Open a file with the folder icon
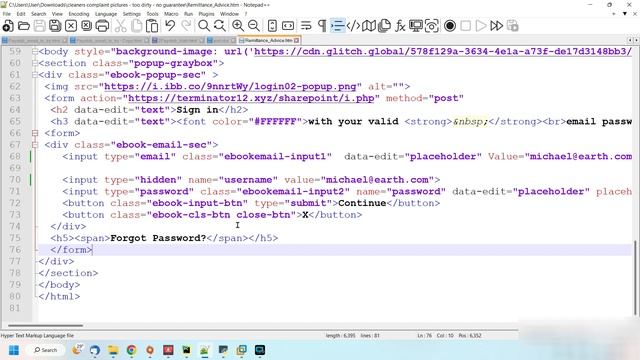 [x=24, y=26]
